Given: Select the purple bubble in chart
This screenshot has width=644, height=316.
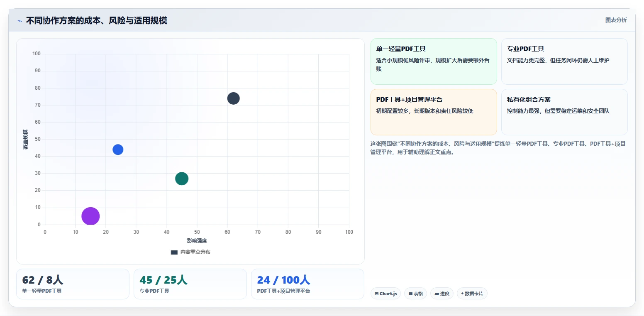Looking at the screenshot, I should click(x=90, y=216).
